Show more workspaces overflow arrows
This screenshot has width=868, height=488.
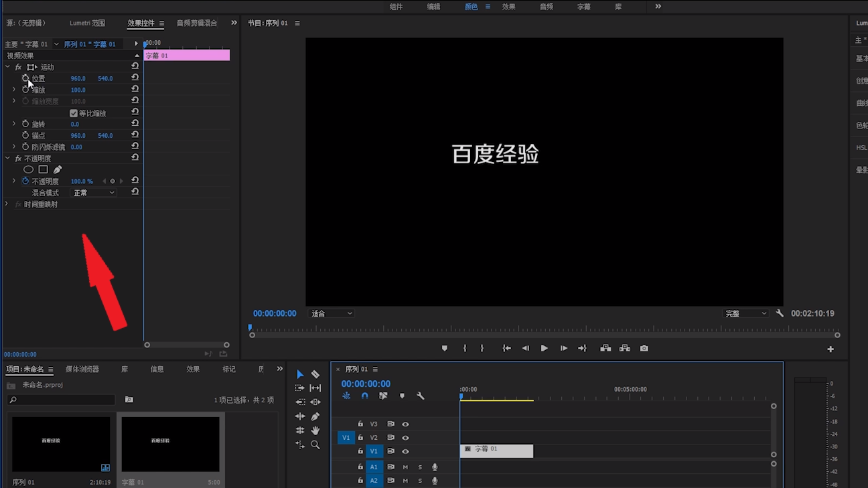[x=658, y=7]
